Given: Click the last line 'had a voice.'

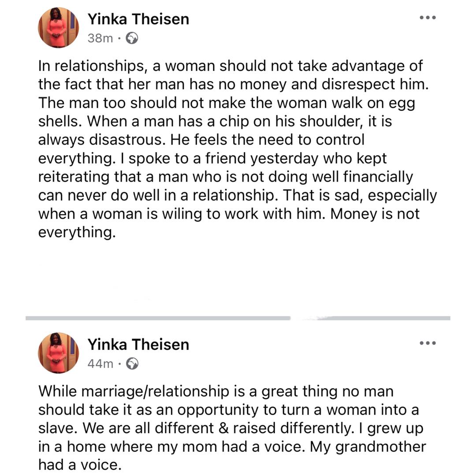Looking at the screenshot, I should click(79, 465).
